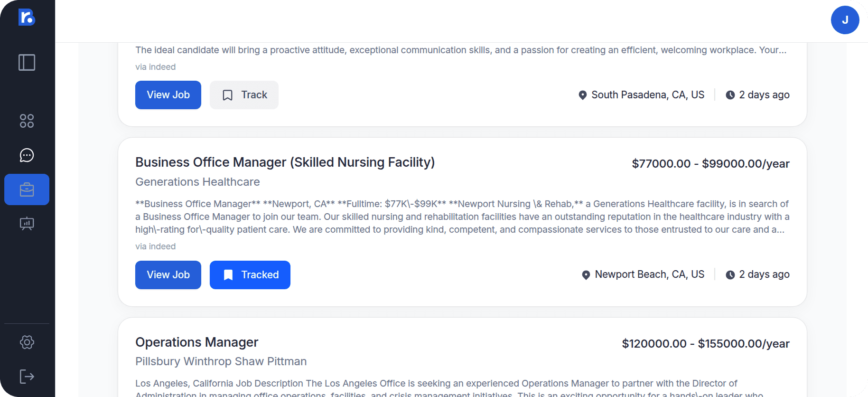Viewport: 868px width, 397px height.
Task: Click clock icon on Newport Beach job
Action: click(x=730, y=275)
